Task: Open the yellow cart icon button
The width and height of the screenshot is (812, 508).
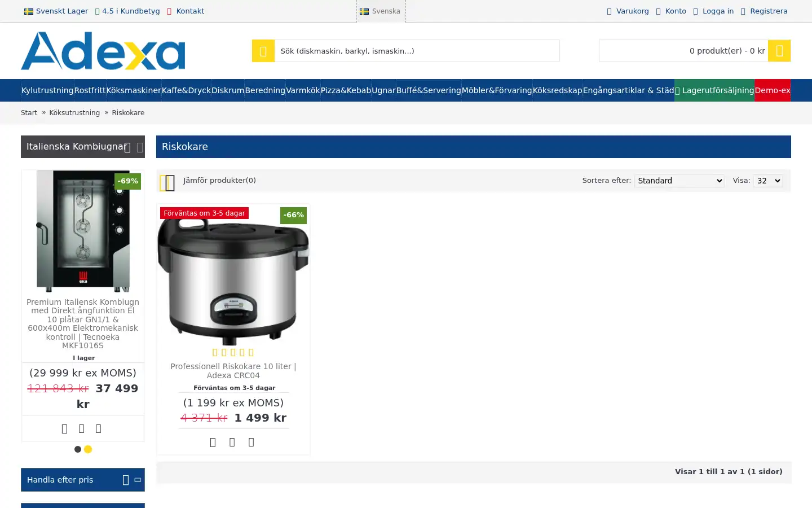Action: 779,51
